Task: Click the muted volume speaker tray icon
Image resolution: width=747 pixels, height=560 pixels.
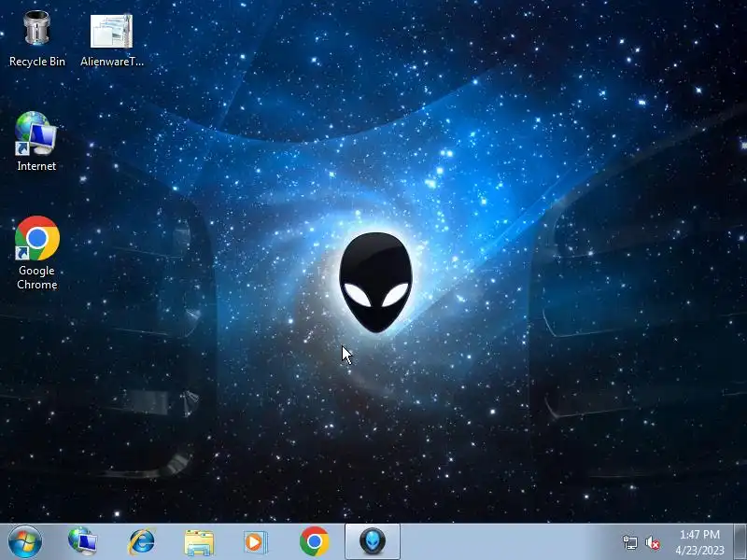Action: (652, 542)
